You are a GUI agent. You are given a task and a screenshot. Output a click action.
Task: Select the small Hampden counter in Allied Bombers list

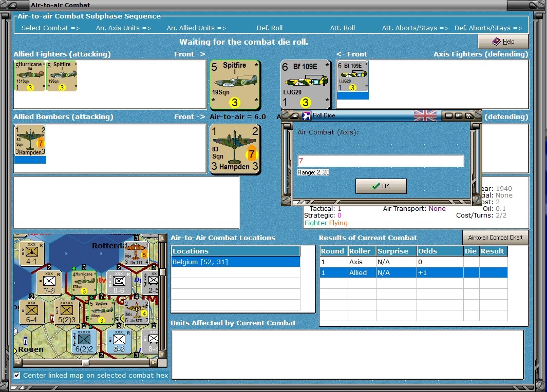tap(30, 141)
